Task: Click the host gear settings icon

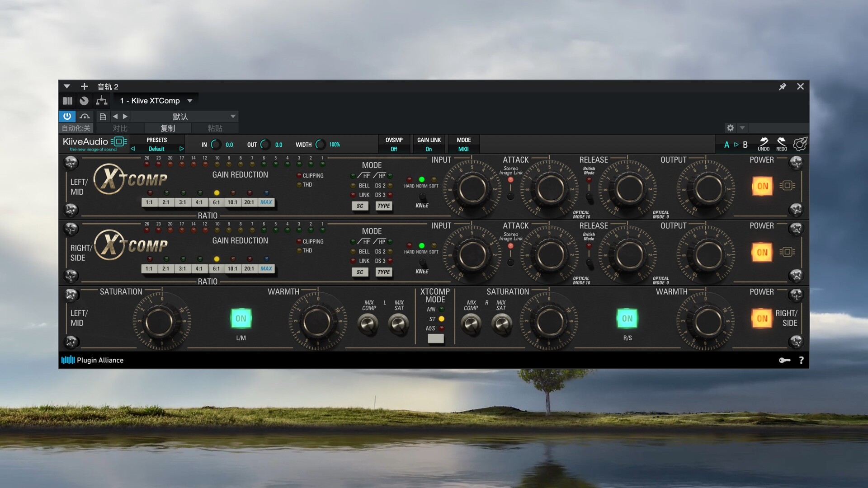Action: tap(730, 128)
